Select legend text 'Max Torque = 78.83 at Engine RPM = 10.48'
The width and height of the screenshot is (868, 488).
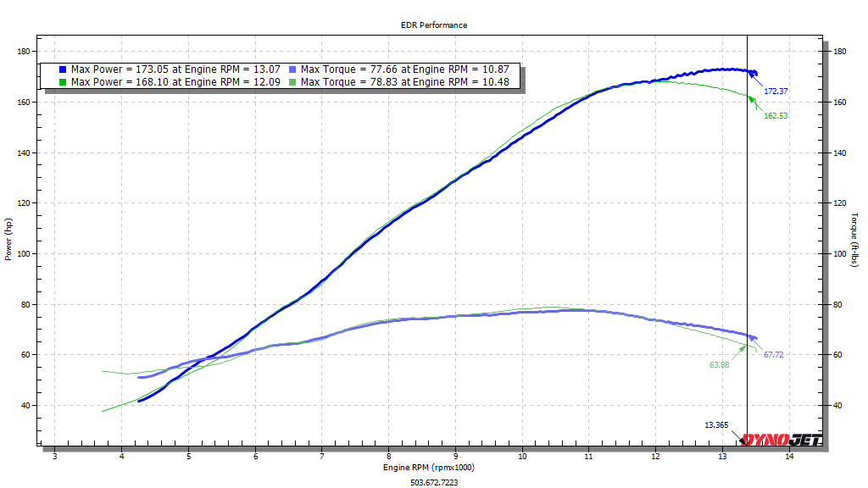[x=404, y=82]
